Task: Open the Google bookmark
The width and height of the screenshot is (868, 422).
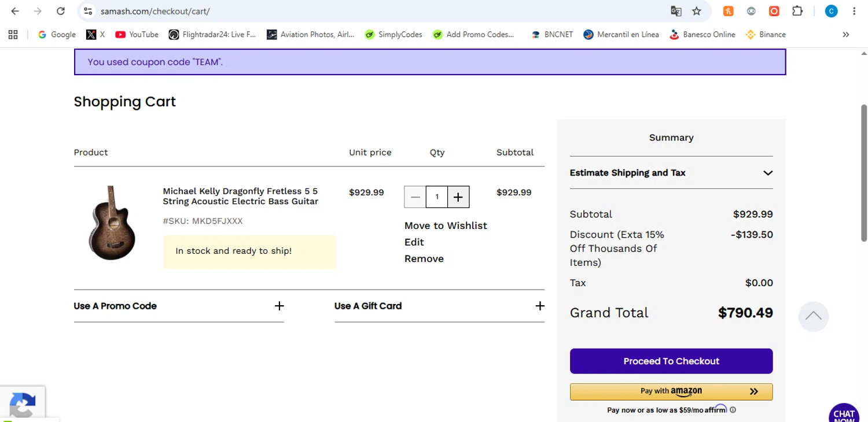Action: pos(57,35)
